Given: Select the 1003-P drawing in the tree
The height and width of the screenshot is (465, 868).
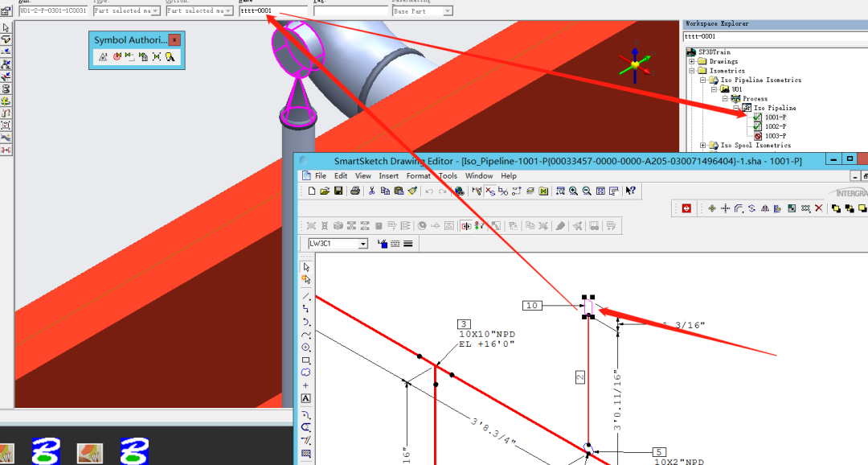Looking at the screenshot, I should click(776, 136).
